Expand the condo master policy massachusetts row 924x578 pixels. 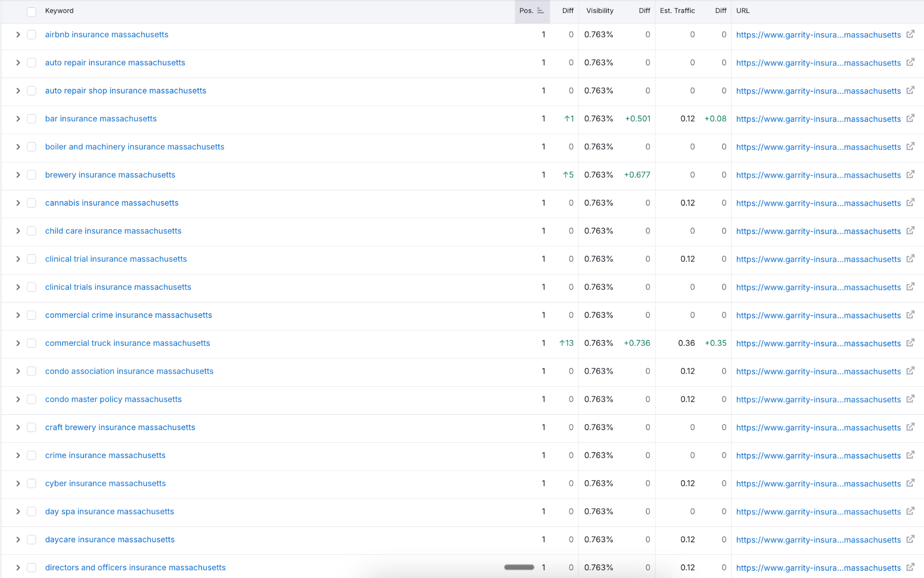(x=18, y=399)
